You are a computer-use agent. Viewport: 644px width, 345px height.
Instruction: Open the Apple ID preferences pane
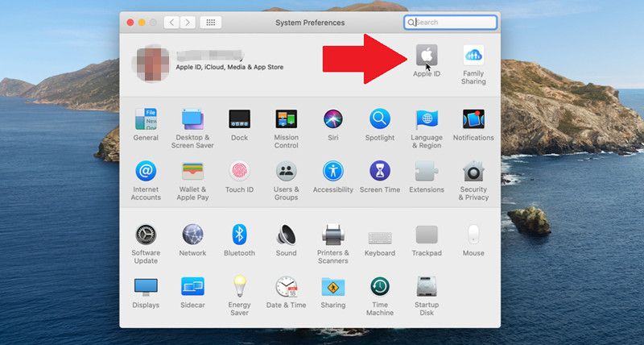pyautogui.click(x=427, y=55)
